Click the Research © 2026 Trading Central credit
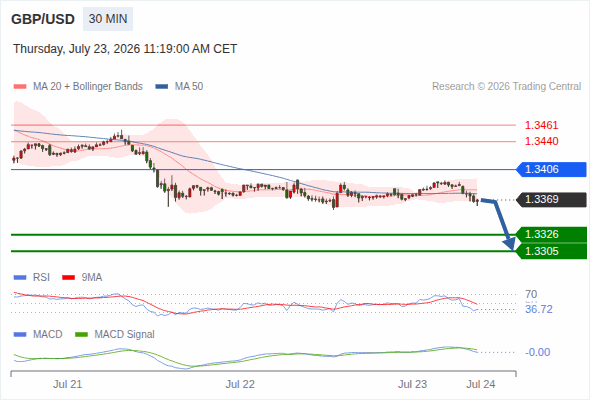 click(506, 87)
